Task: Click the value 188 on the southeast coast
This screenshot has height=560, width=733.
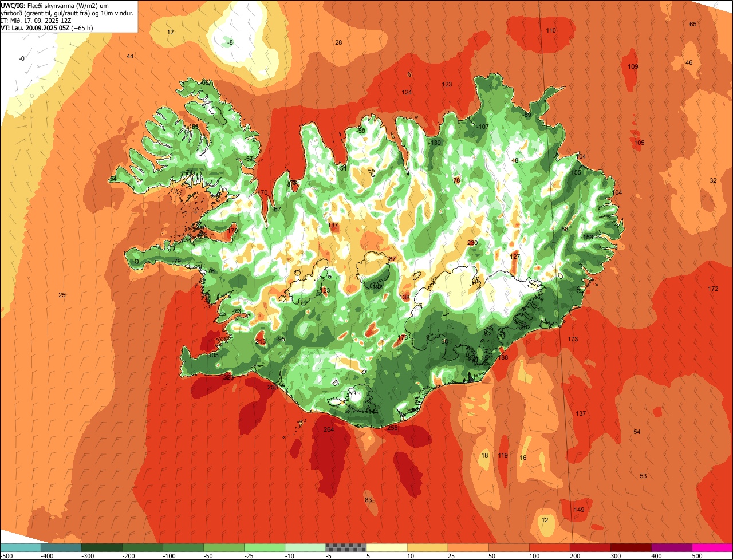Action: tap(503, 357)
